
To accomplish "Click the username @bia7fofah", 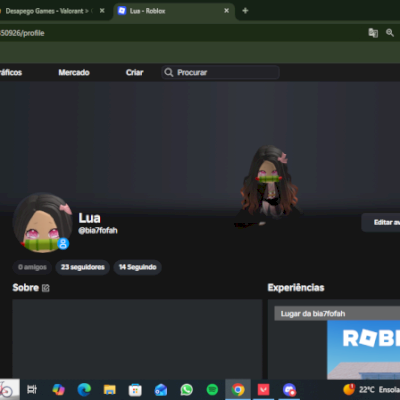I will pyautogui.click(x=98, y=231).
